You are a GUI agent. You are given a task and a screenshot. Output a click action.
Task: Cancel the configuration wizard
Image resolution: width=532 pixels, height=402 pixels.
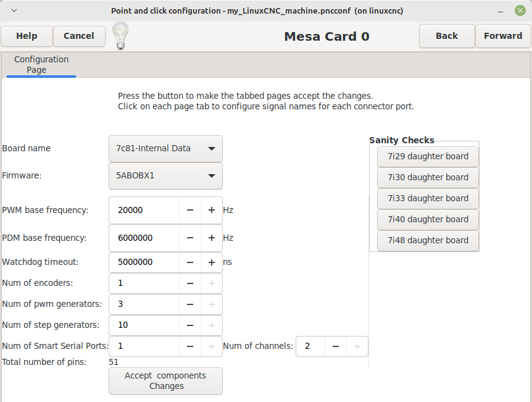click(79, 36)
